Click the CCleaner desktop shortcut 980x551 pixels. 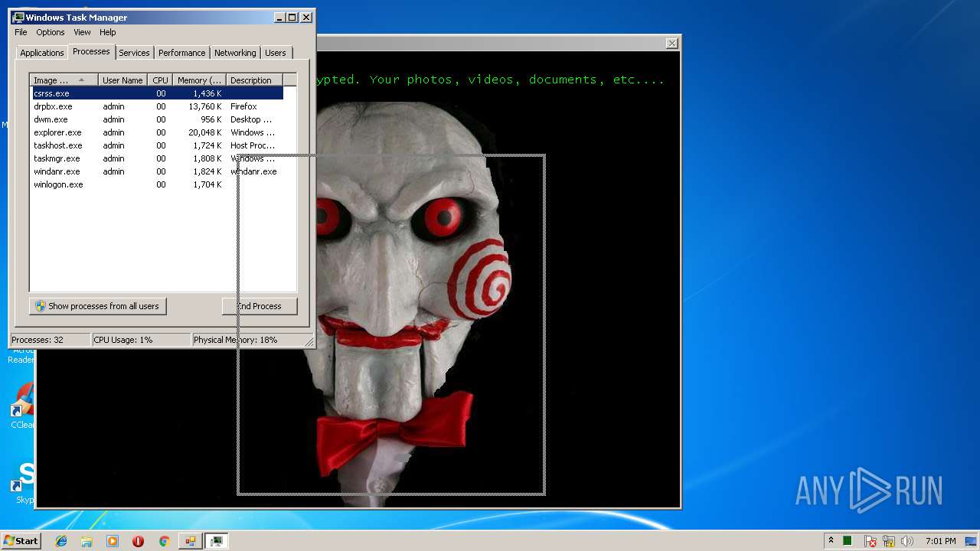(23, 407)
